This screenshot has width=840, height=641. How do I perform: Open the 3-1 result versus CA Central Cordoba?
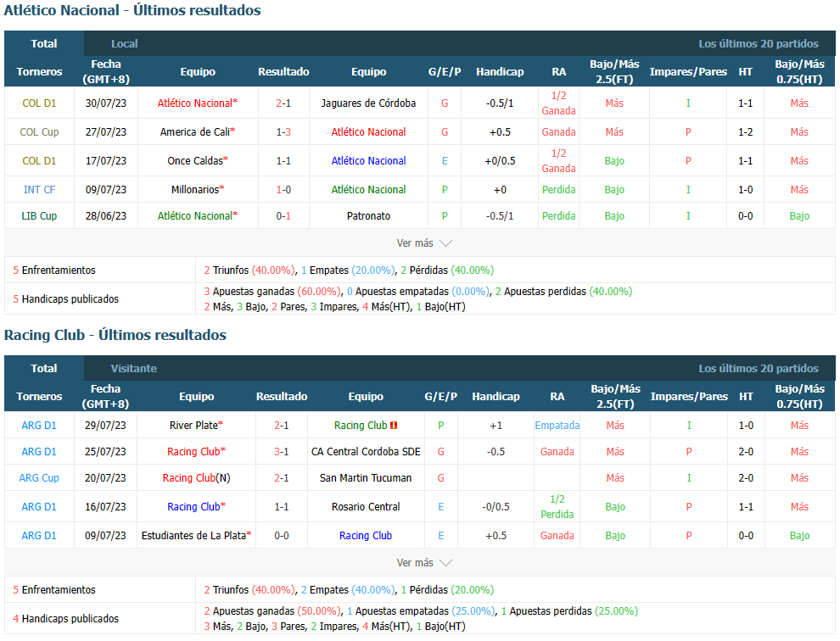[x=282, y=452]
